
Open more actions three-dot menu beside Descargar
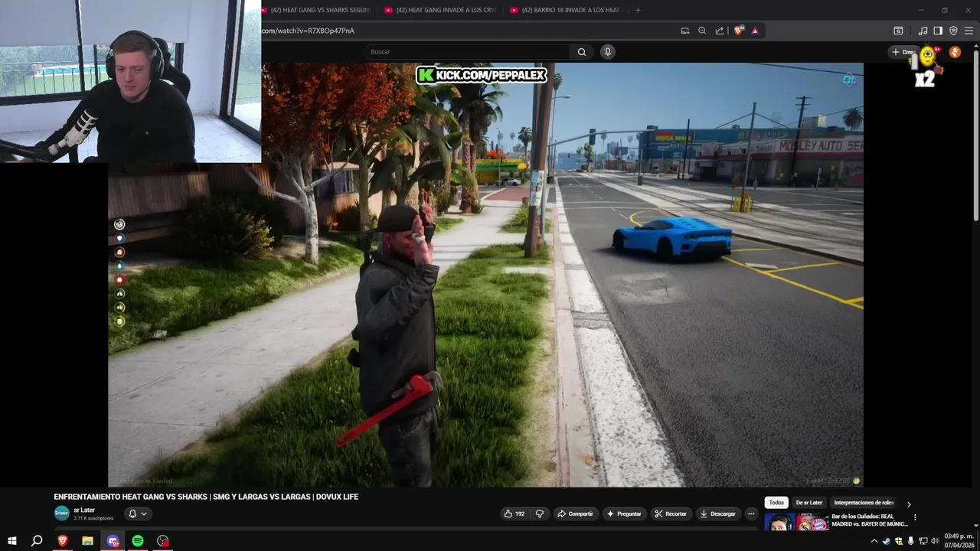[751, 514]
